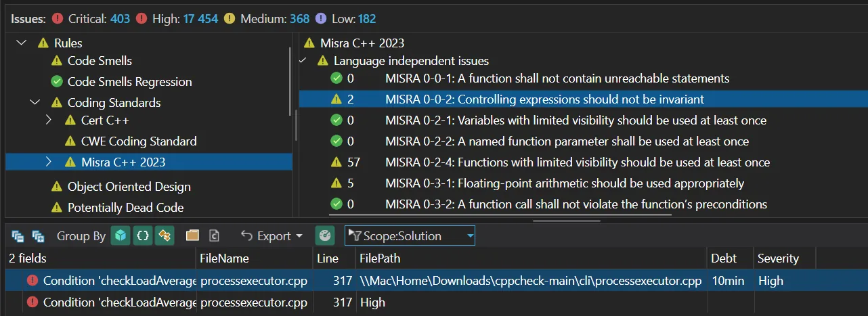Click the purple Low severity icon
Image resolution: width=868 pixels, height=316 pixels.
[x=320, y=19]
